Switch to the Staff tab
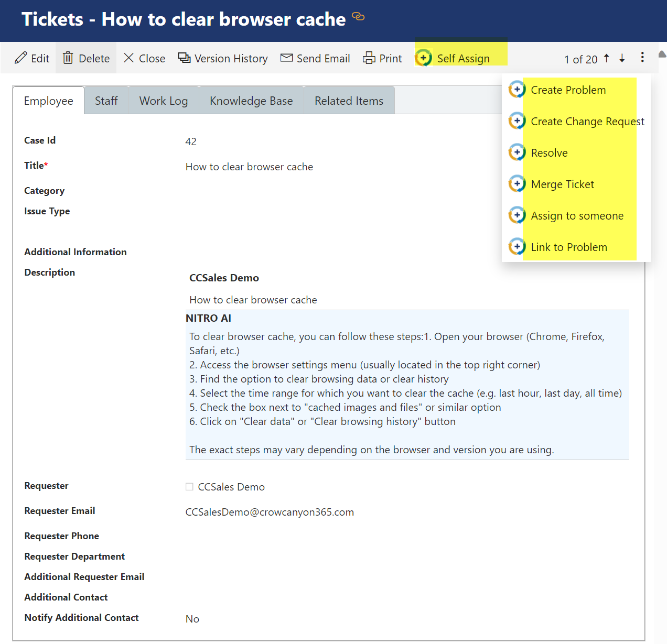667x644 pixels. click(x=106, y=101)
